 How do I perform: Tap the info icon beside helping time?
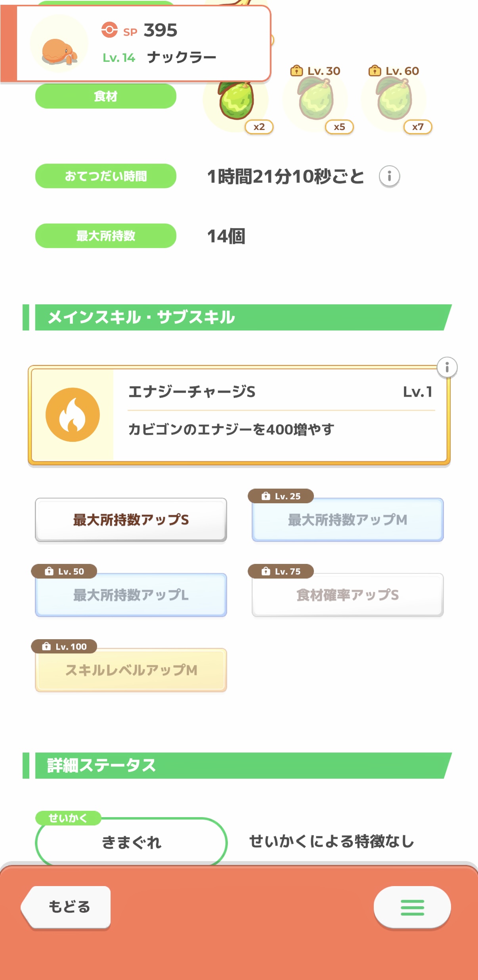389,176
